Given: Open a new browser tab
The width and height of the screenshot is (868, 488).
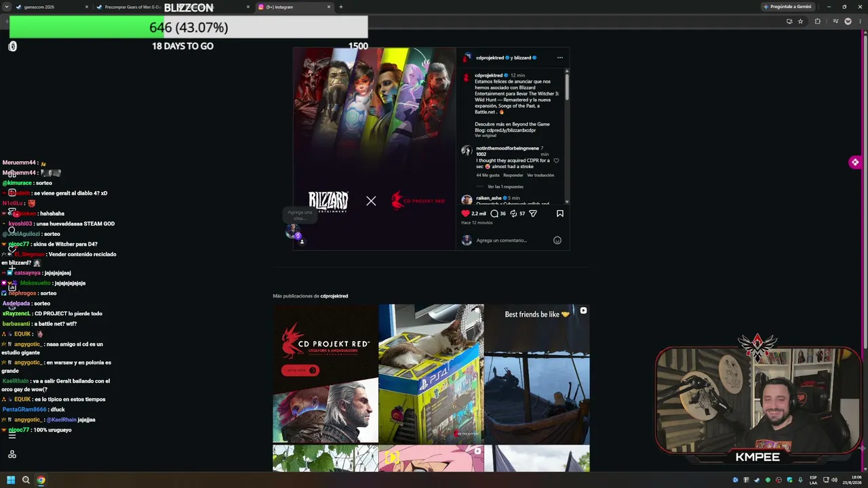Looking at the screenshot, I should (x=340, y=7).
